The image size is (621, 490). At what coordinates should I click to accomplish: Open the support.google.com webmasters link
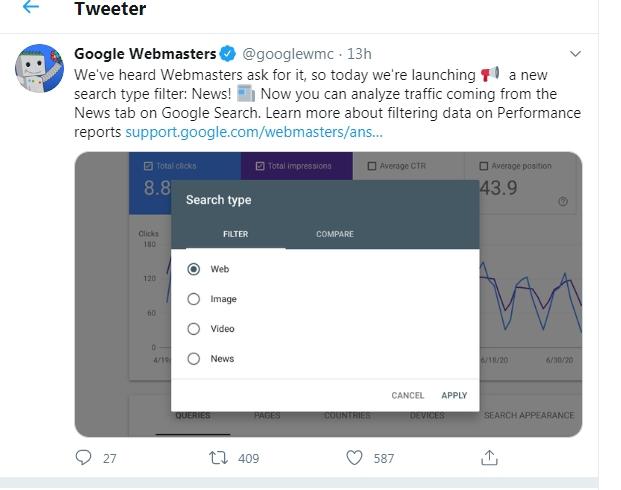(254, 132)
